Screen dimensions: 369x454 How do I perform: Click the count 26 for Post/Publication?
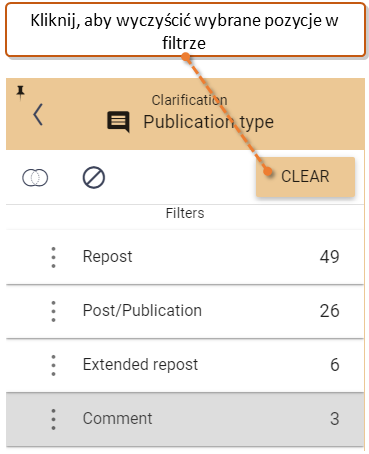pyautogui.click(x=330, y=311)
